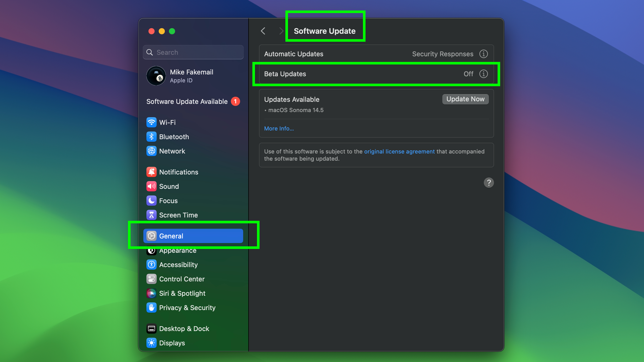Select General in the sidebar
Viewport: 644px width, 362px height.
pos(171,236)
